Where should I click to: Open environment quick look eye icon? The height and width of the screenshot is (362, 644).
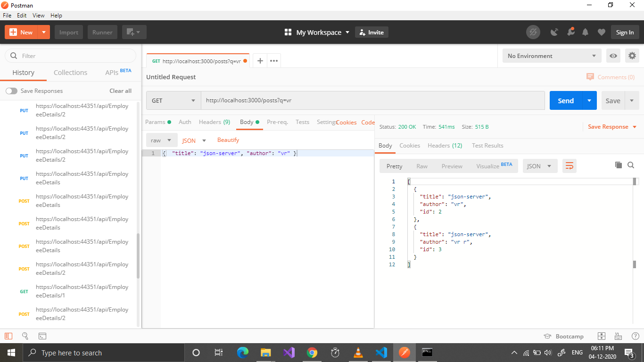click(613, 56)
